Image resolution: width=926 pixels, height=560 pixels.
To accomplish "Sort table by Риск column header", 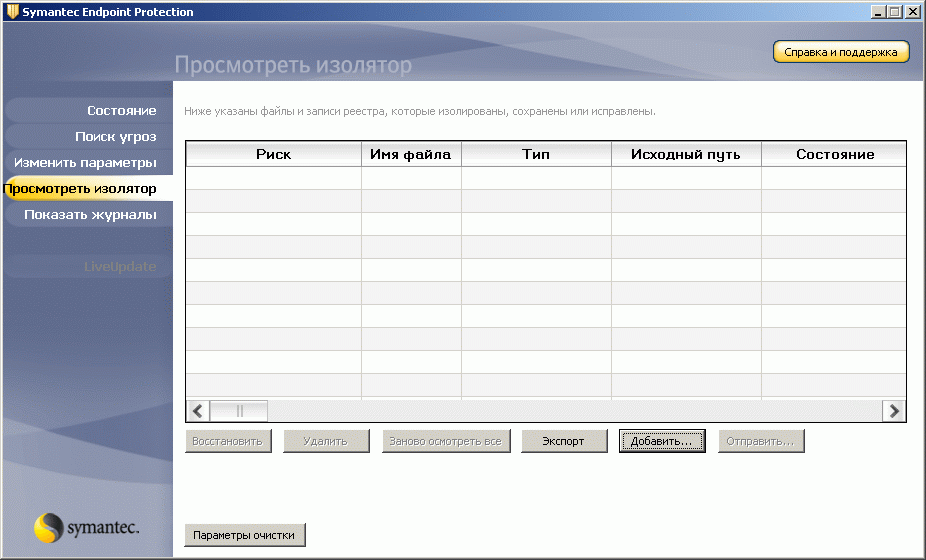I will click(273, 154).
